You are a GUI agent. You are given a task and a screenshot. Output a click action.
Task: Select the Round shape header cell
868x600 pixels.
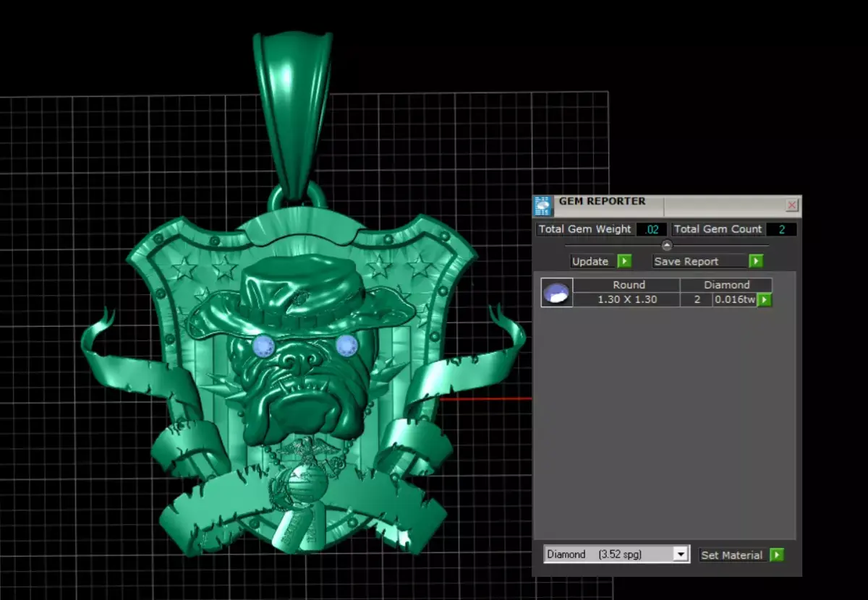(x=627, y=285)
